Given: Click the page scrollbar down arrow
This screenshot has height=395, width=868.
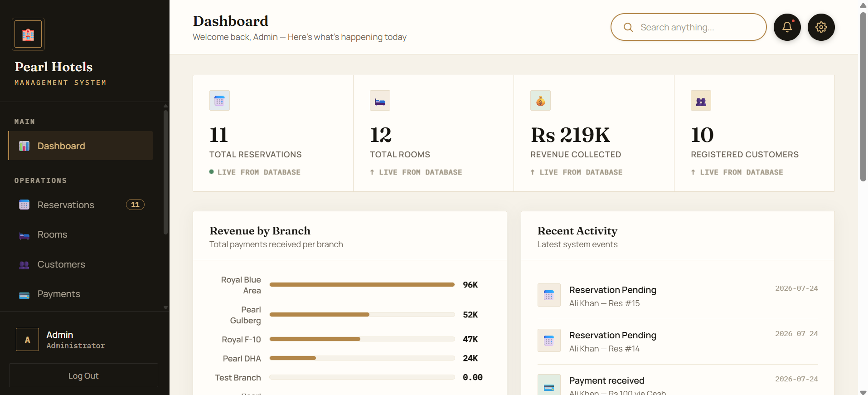Looking at the screenshot, I should coord(863,392).
